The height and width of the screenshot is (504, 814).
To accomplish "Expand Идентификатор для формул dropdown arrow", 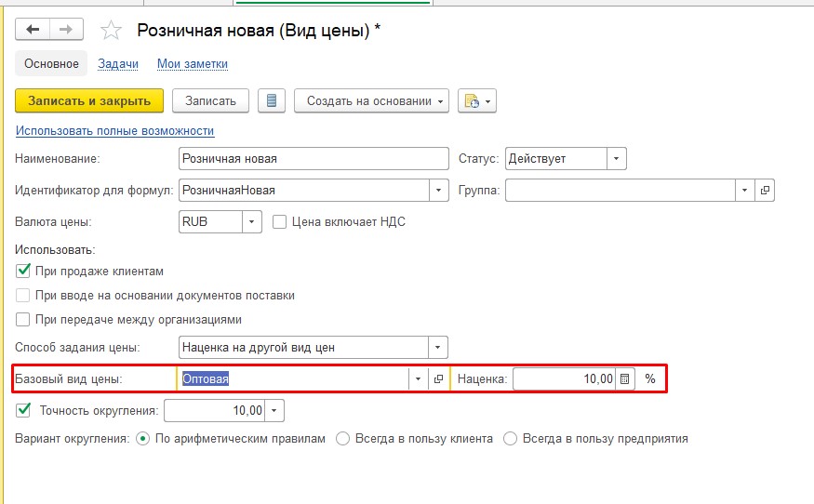I will [439, 190].
